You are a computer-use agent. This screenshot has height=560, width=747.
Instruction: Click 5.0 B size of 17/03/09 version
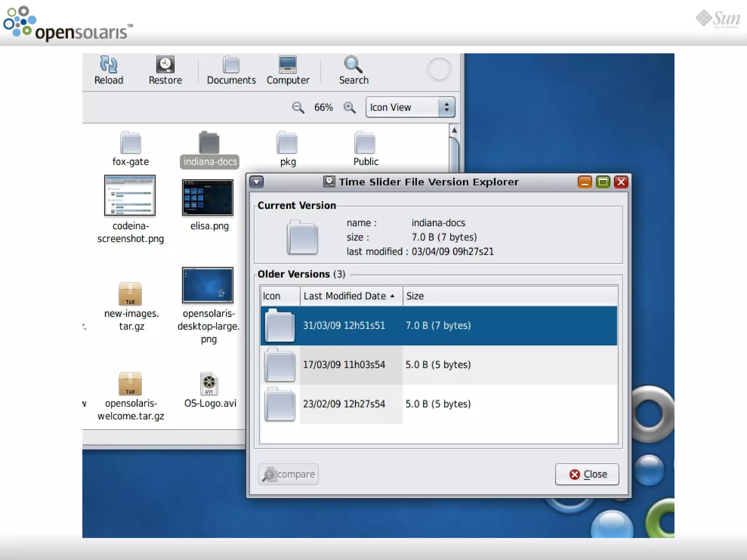point(438,365)
